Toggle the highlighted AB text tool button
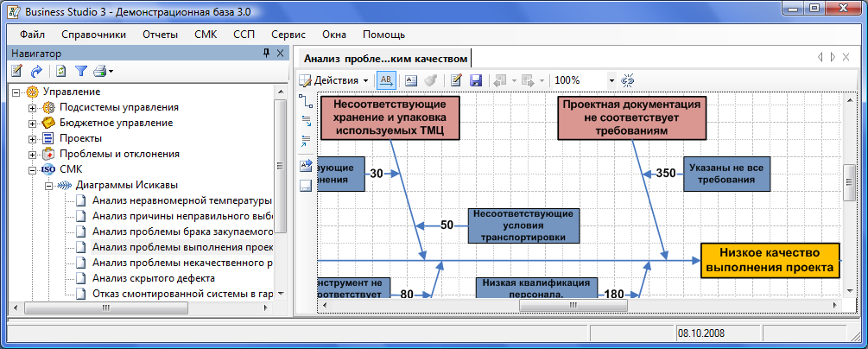 (x=387, y=79)
